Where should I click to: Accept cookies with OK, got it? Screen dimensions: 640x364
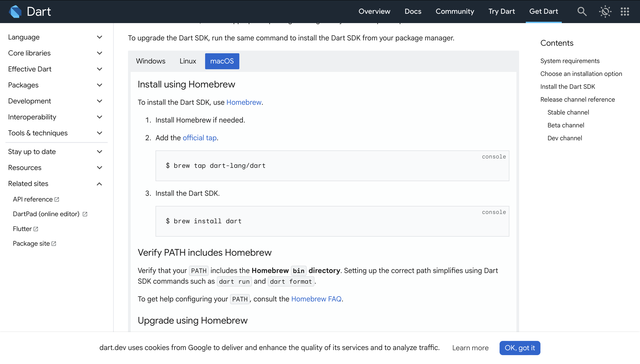[x=520, y=348]
